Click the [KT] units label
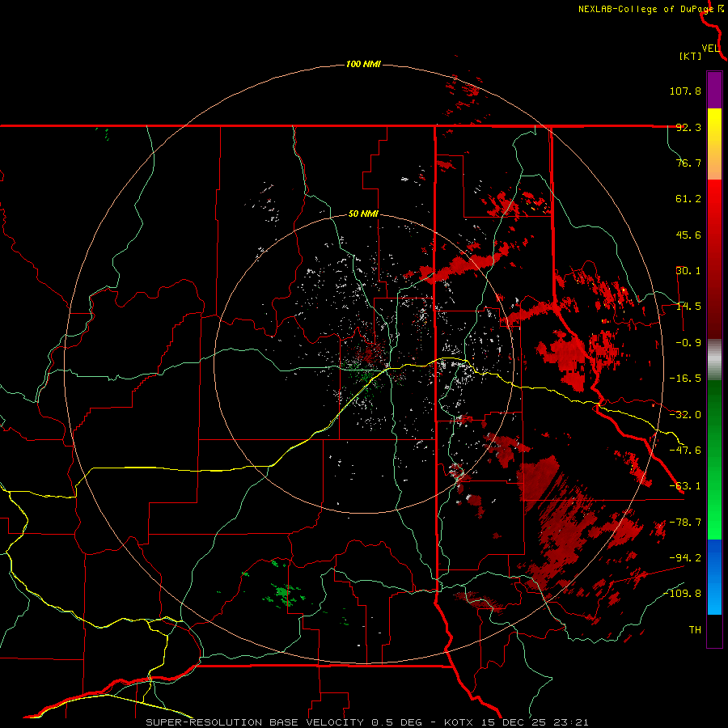This screenshot has width=728, height=728. pyautogui.click(x=691, y=56)
